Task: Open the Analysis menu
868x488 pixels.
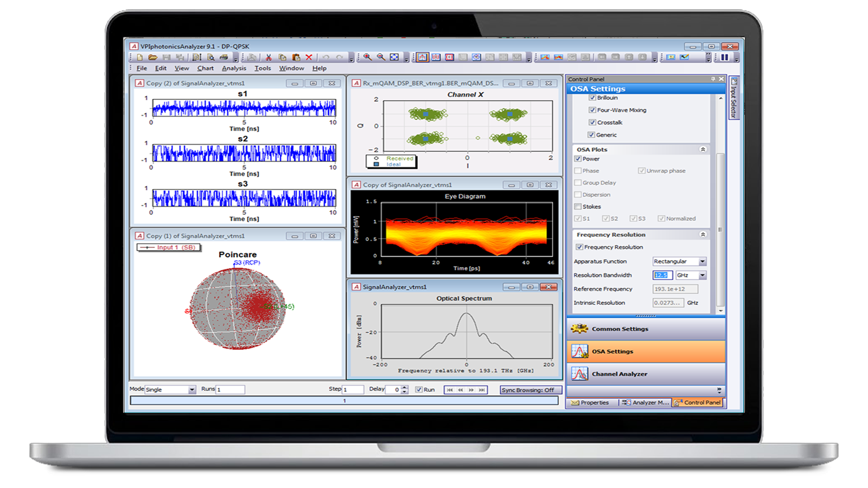Action: pyautogui.click(x=234, y=68)
